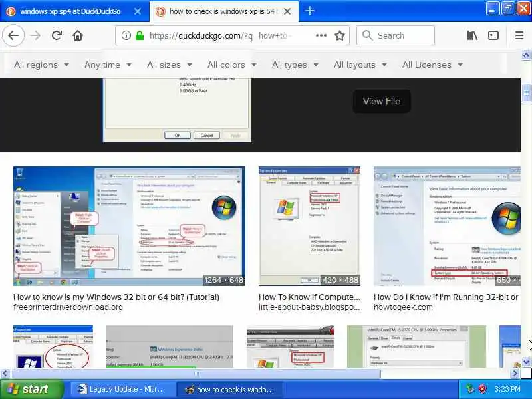Open the i5-2320 CPU Properties thumbnail
The height and width of the screenshot is (399, 532).
pyautogui.click(x=416, y=346)
